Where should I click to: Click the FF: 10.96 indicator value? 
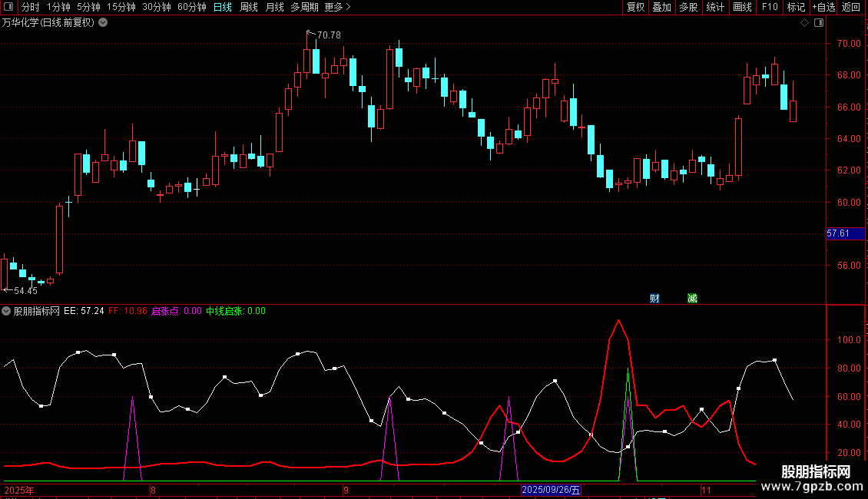[128, 311]
